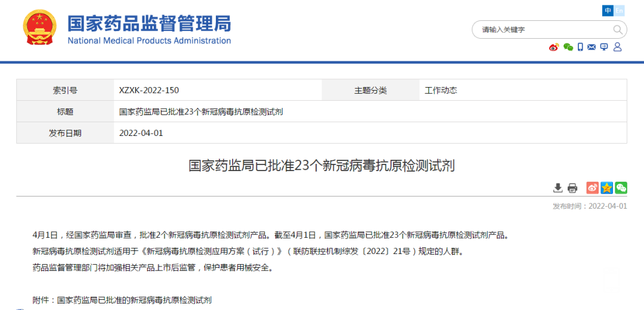Click the computer monitor icon in header
The image size is (644, 310).
(x=604, y=47)
